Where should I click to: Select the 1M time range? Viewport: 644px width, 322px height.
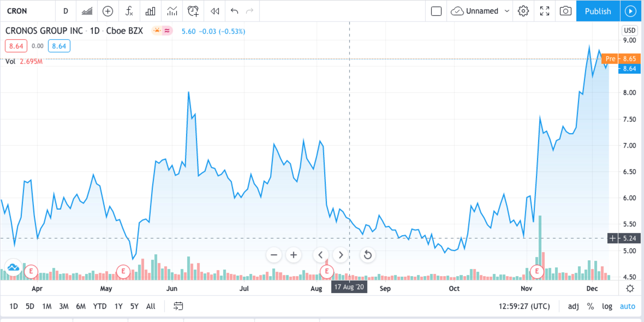pyautogui.click(x=47, y=306)
